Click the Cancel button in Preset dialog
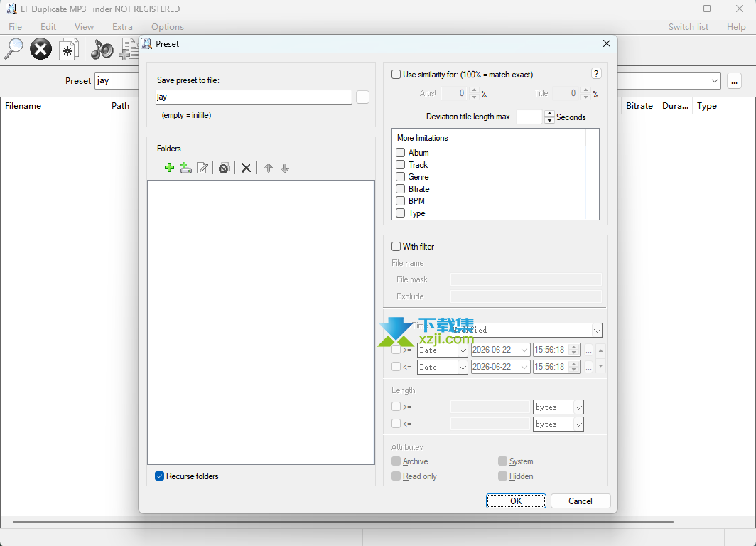756x546 pixels. [x=580, y=500]
